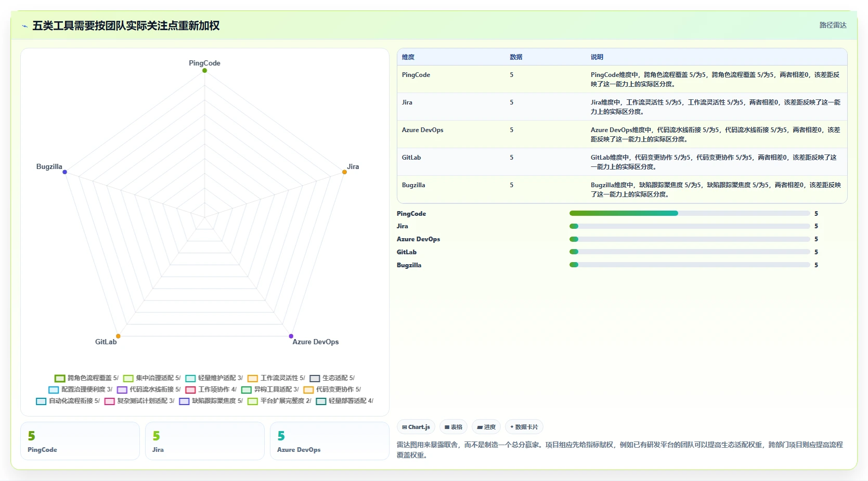Click the 代码变更协作 legend color box
Image resolution: width=868 pixels, height=481 pixels.
308,389
